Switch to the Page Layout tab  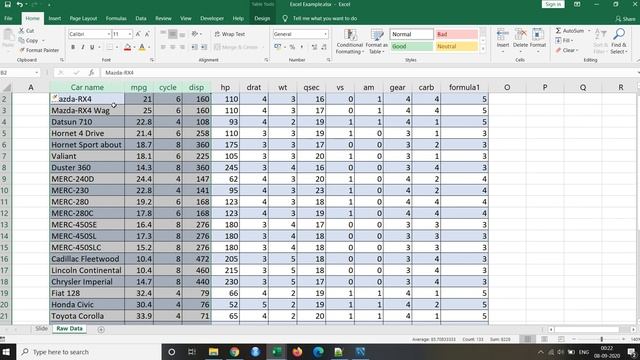point(83,18)
